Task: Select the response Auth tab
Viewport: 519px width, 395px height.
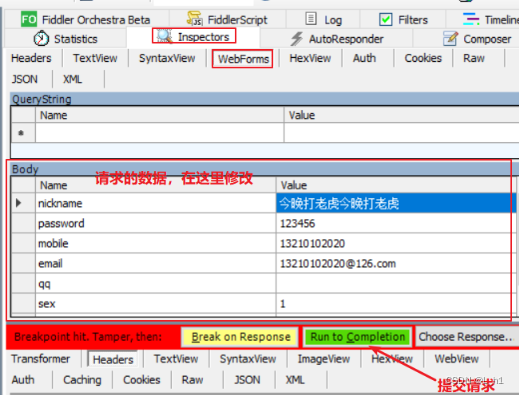Action: tap(23, 380)
